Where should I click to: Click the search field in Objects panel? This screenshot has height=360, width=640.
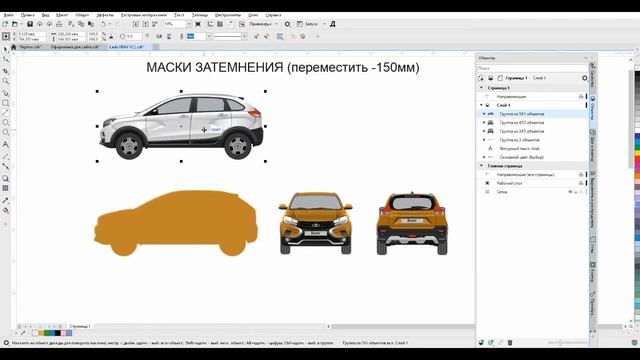[532, 68]
